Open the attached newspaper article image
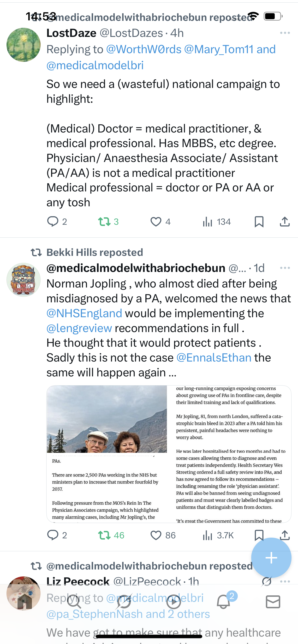Viewport: 298px width, 644px height. [x=169, y=454]
